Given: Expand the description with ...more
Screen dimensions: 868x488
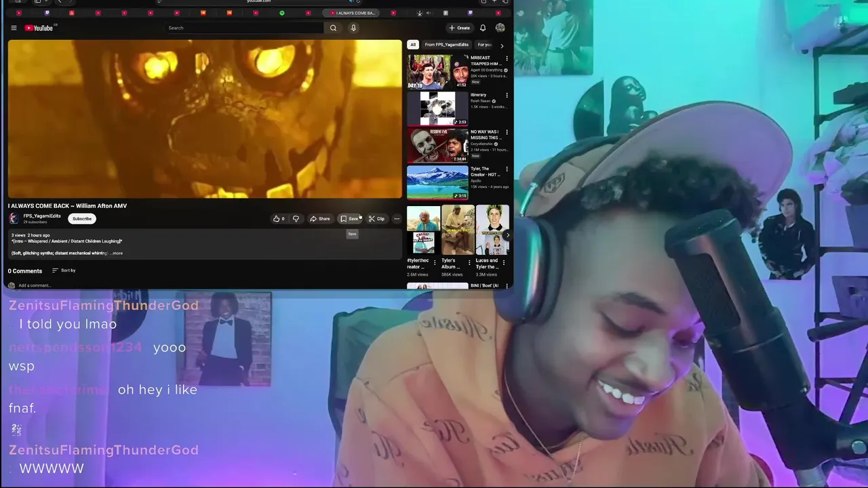Looking at the screenshot, I should click(x=117, y=253).
